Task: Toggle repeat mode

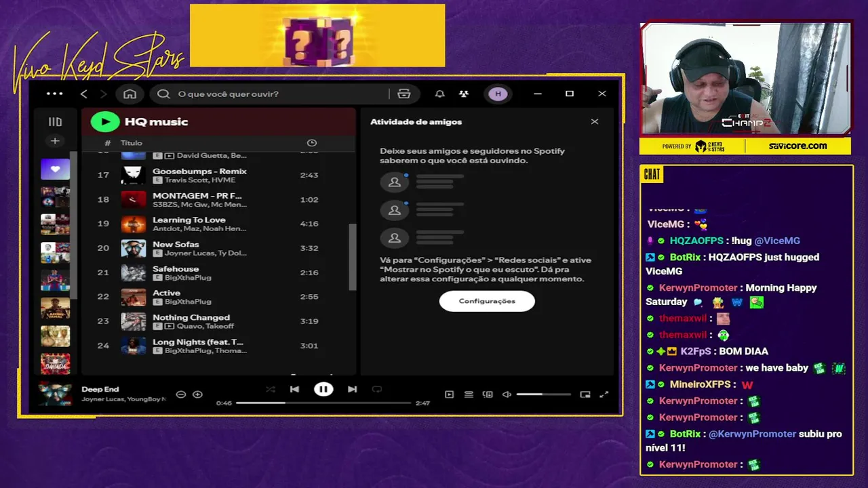Action: pyautogui.click(x=377, y=389)
